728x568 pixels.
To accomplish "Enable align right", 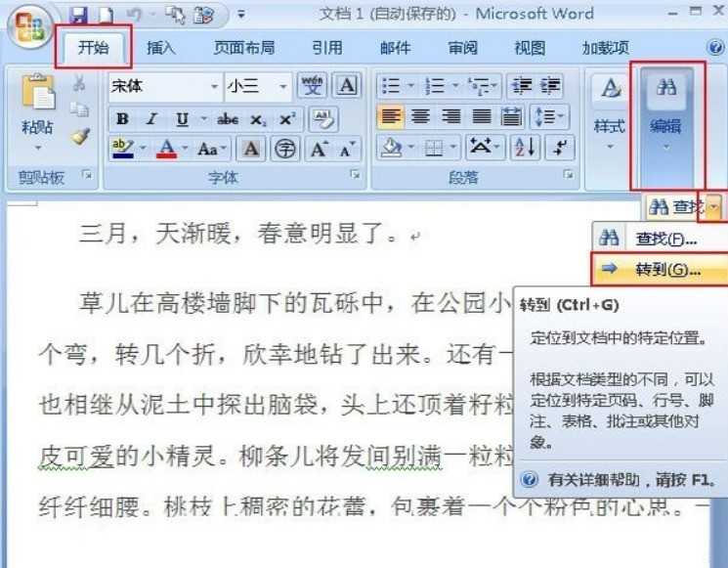I will point(450,116).
